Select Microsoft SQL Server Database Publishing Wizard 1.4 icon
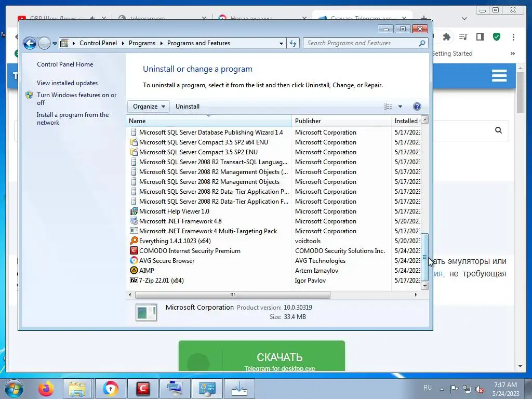This screenshot has width=532, height=399. pyautogui.click(x=134, y=132)
